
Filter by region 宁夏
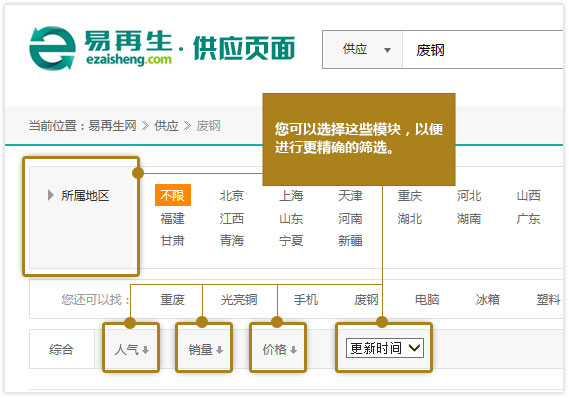coord(291,240)
